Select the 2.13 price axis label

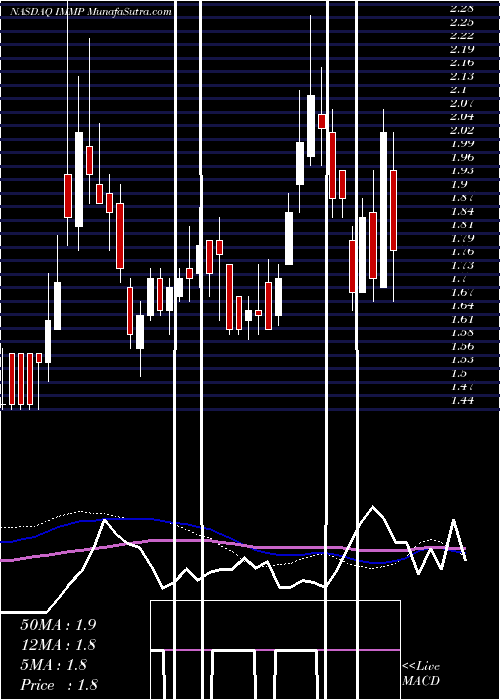[x=462, y=76]
